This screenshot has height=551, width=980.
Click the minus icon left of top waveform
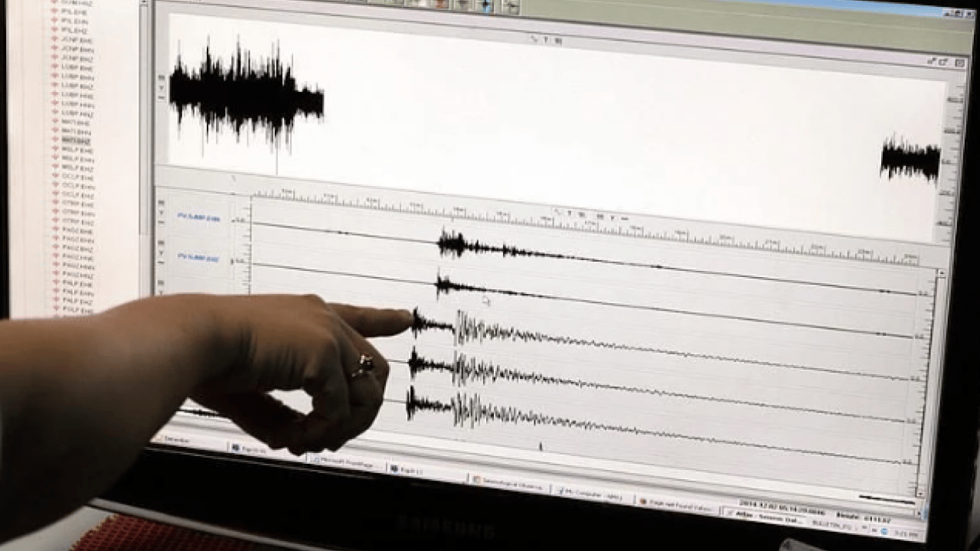coord(162,98)
